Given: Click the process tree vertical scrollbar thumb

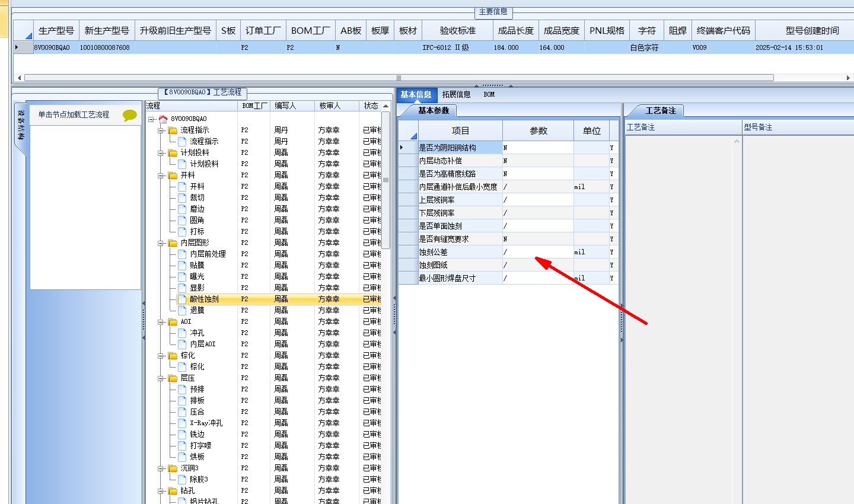Looking at the screenshot, I should [x=385, y=180].
